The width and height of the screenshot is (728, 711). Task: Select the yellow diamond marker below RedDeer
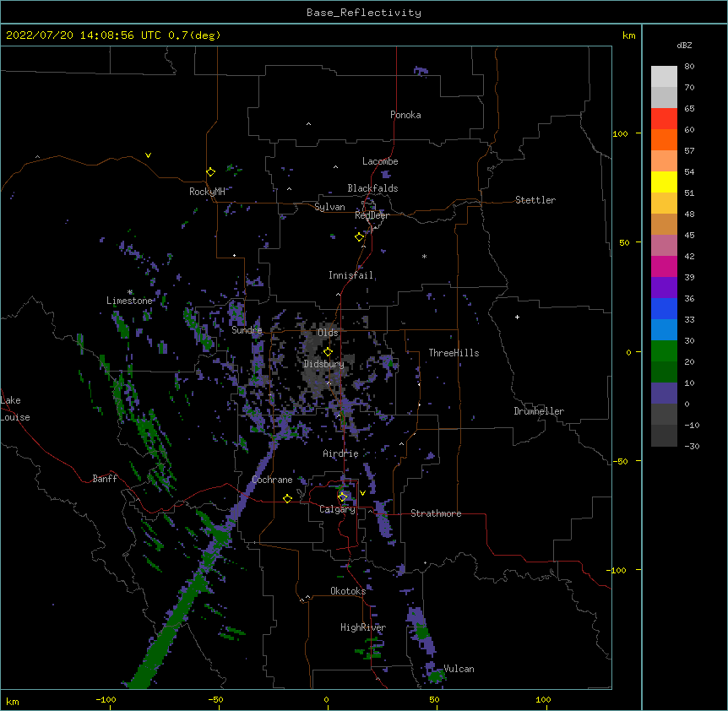[x=360, y=237]
